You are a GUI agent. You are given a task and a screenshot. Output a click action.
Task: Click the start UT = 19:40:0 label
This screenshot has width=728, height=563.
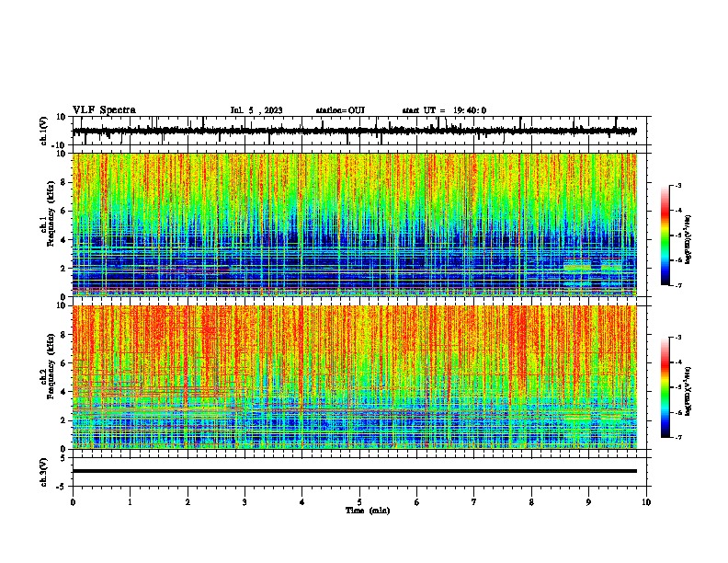coord(444,110)
